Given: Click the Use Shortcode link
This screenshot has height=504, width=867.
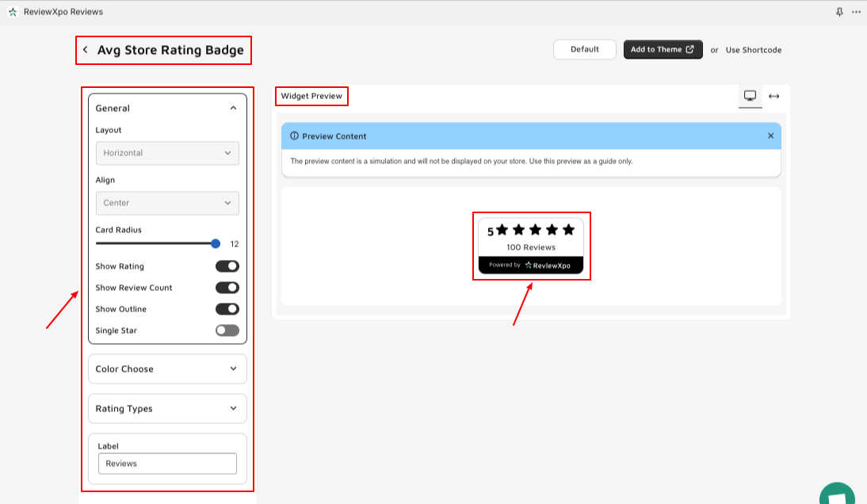Looking at the screenshot, I should tap(754, 50).
